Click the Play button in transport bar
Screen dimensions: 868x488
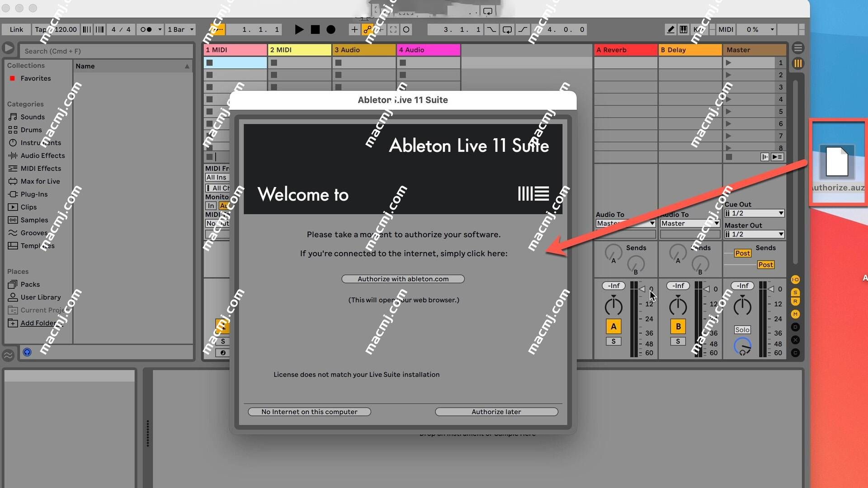(298, 29)
